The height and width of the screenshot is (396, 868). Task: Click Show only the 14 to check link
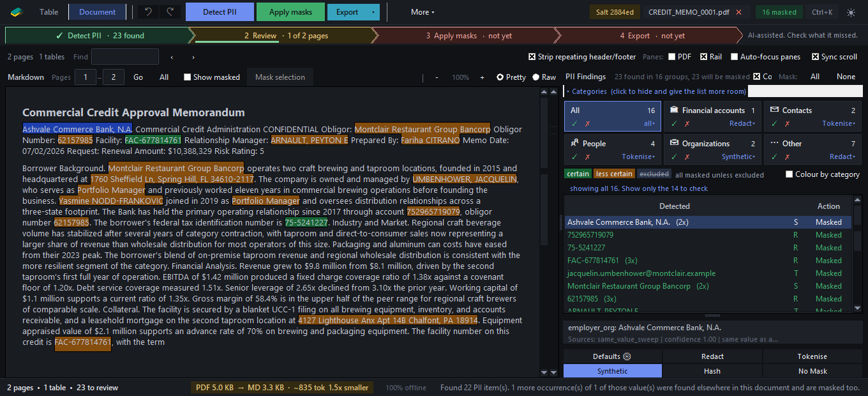pyautogui.click(x=664, y=188)
